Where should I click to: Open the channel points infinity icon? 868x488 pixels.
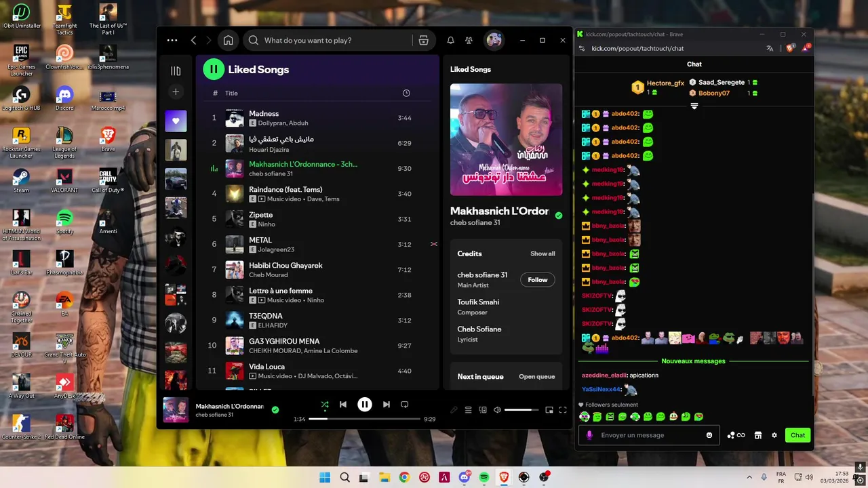point(736,435)
